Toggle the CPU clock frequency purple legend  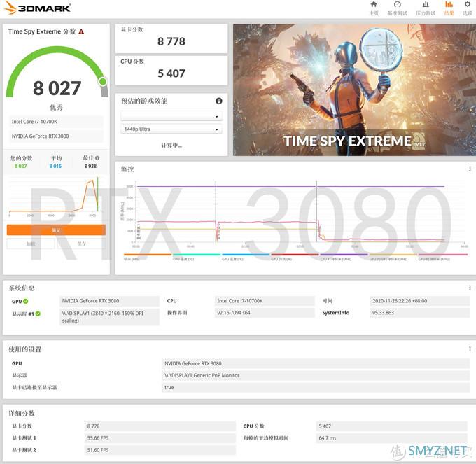344,257
